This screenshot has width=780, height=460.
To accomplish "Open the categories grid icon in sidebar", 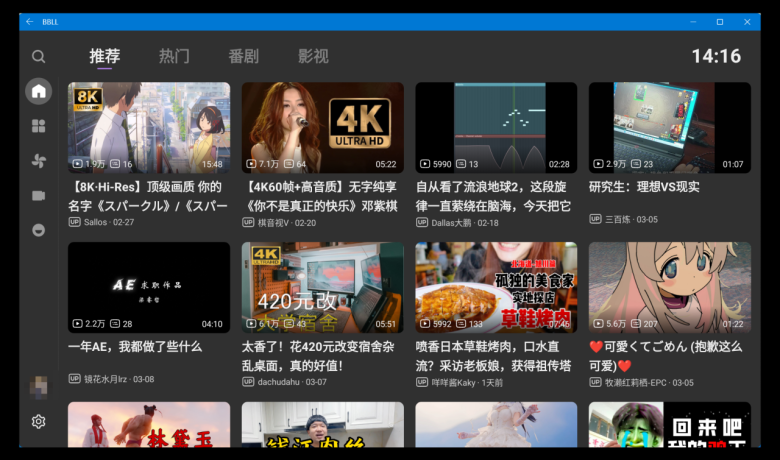I will click(x=38, y=126).
